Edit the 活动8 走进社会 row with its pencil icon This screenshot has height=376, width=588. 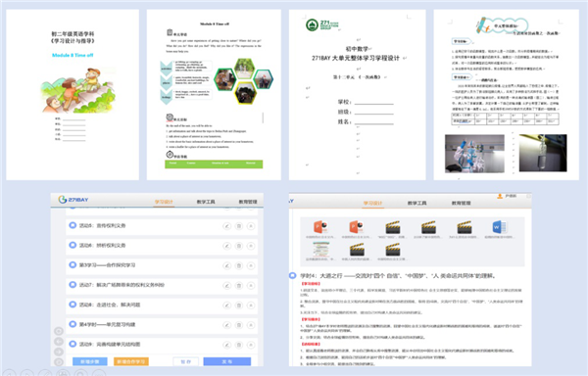227,305
